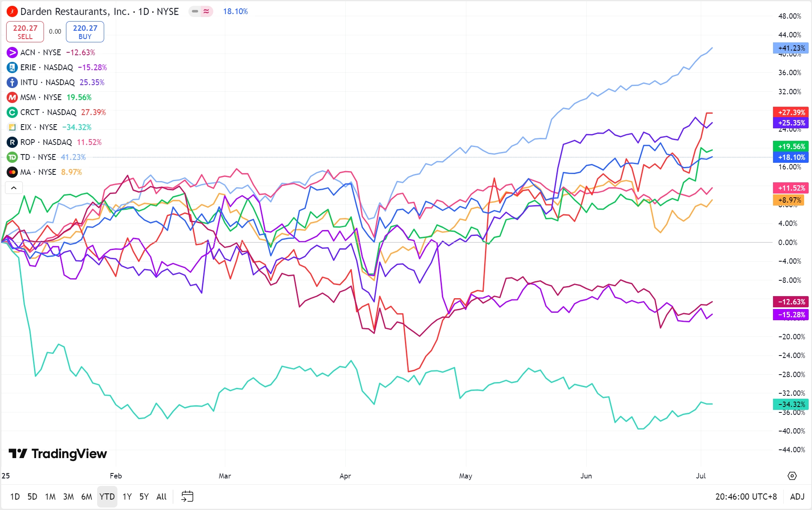Screen dimensions: 812x510
Task: Select the YTD time range
Action: (x=107, y=497)
